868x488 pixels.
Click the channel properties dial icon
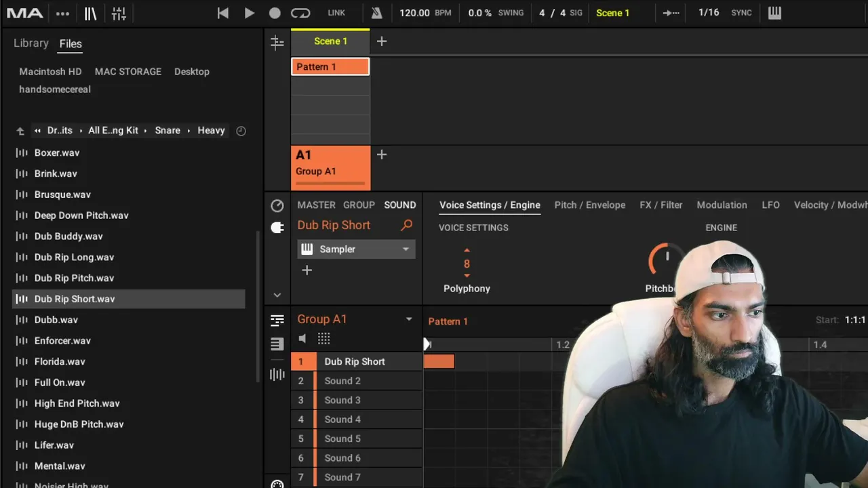(277, 206)
